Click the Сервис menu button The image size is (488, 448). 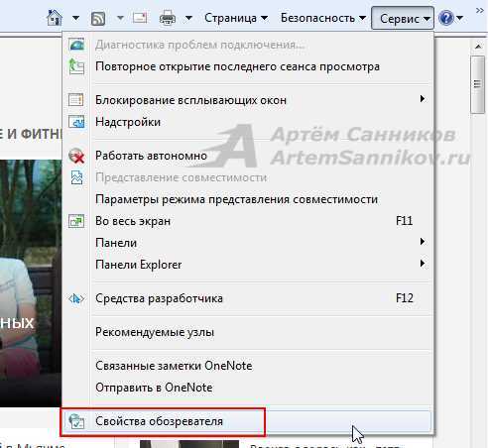pos(403,19)
